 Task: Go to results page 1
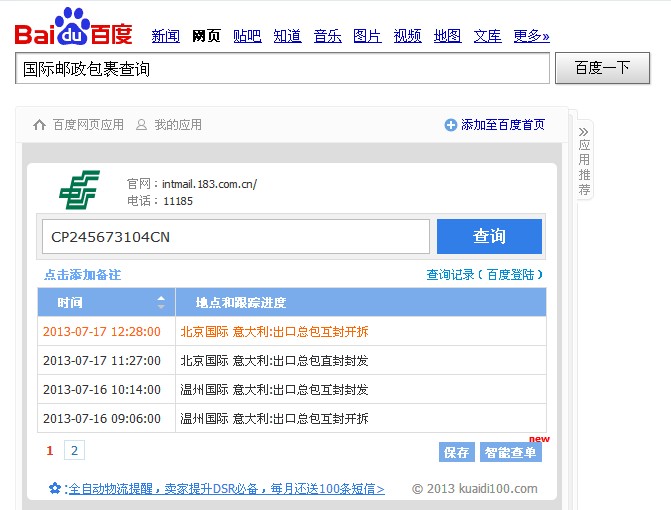click(x=50, y=451)
